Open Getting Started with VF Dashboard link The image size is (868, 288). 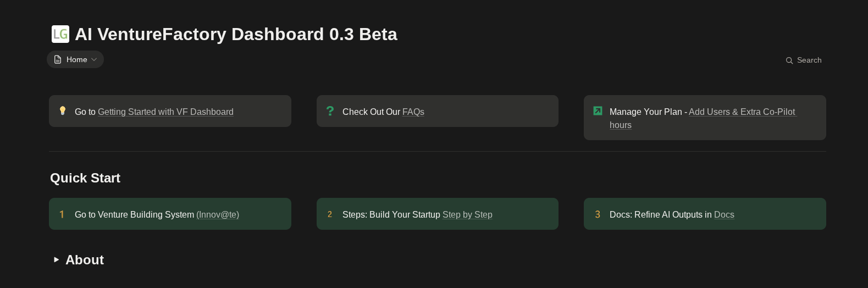(x=165, y=112)
